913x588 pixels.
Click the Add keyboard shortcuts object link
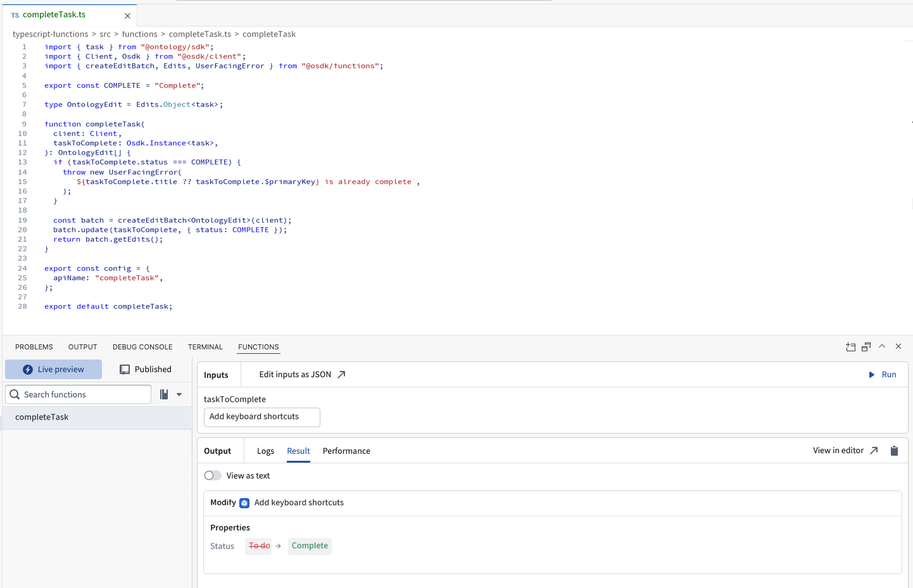[x=299, y=503]
